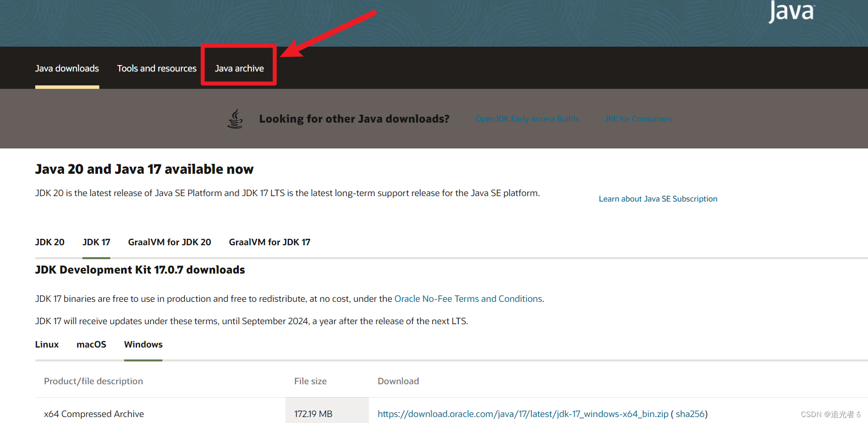Click 'Java 20 and Java 17 available now' heading
Screen dimensions: 868x423
(145, 169)
